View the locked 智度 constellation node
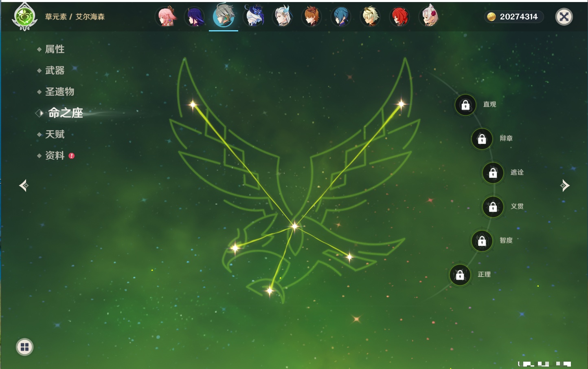This screenshot has width=588, height=369. click(482, 241)
